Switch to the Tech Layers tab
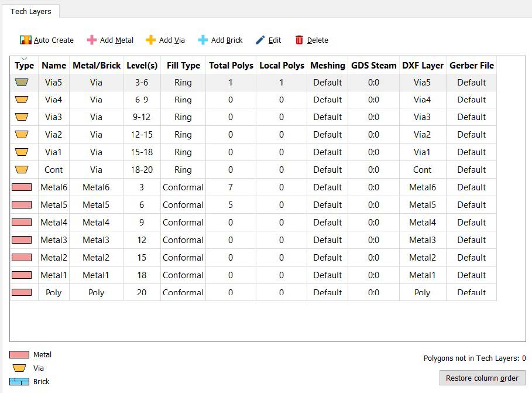This screenshot has width=532, height=393. point(30,11)
